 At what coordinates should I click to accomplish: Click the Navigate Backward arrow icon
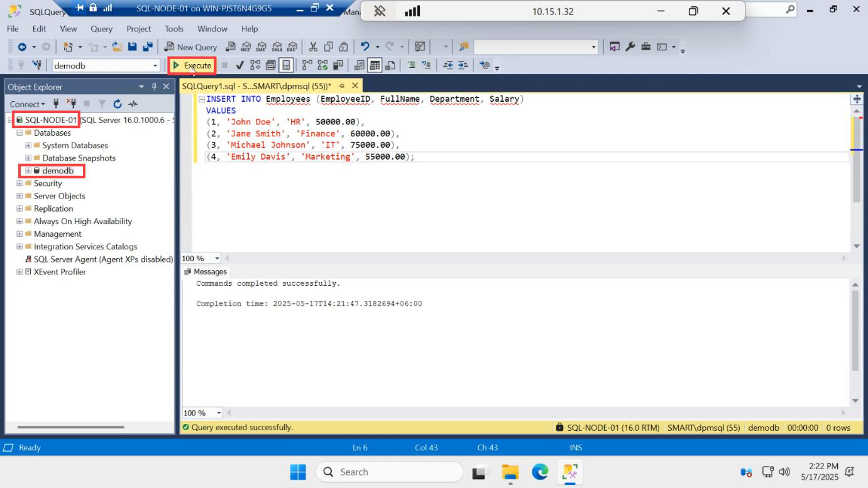22,46
